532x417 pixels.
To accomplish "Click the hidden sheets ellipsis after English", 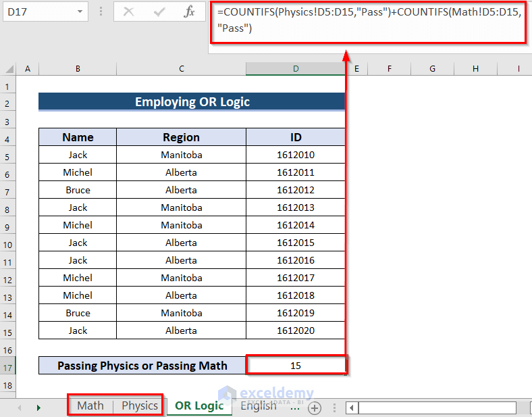I will [x=295, y=407].
